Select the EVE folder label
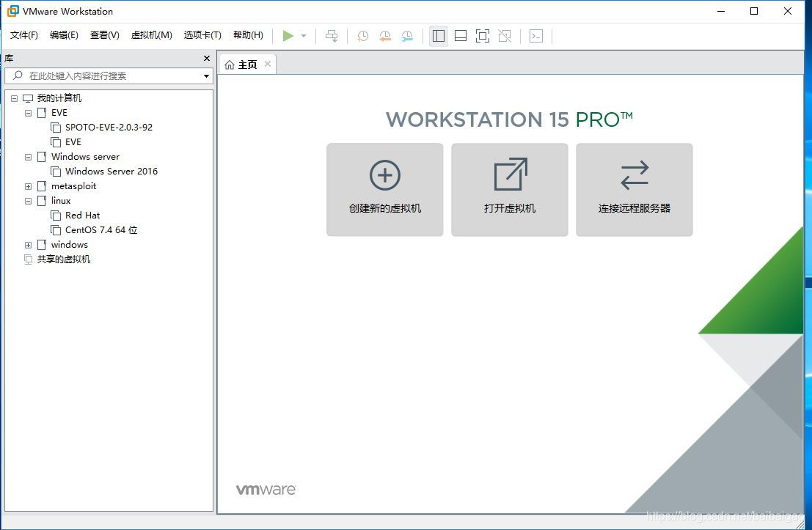Image resolution: width=812 pixels, height=530 pixels. click(59, 112)
